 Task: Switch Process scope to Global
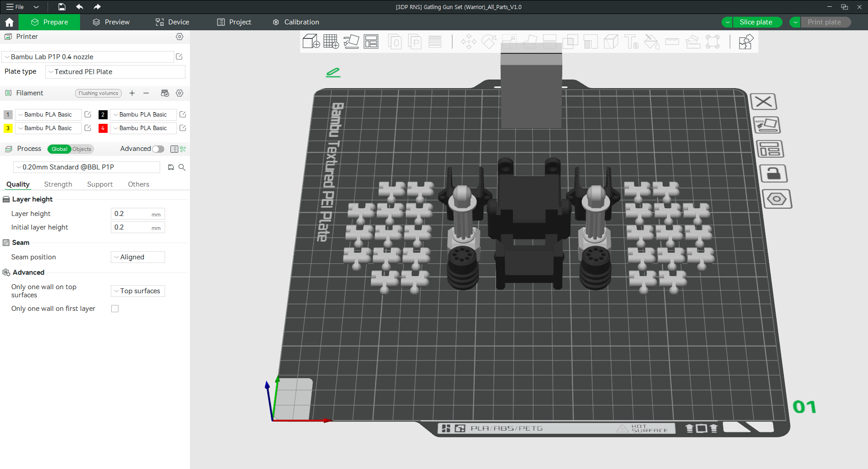59,149
